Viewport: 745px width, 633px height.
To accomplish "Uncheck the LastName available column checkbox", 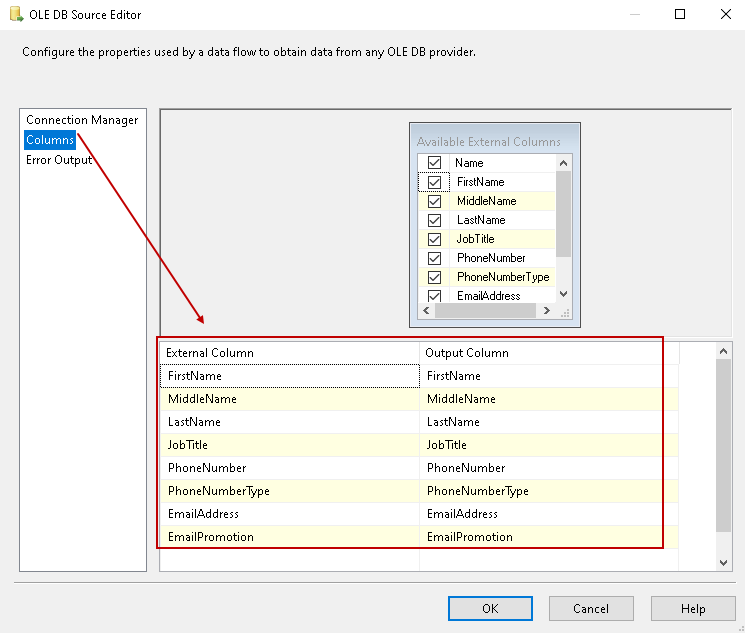I will (x=434, y=220).
